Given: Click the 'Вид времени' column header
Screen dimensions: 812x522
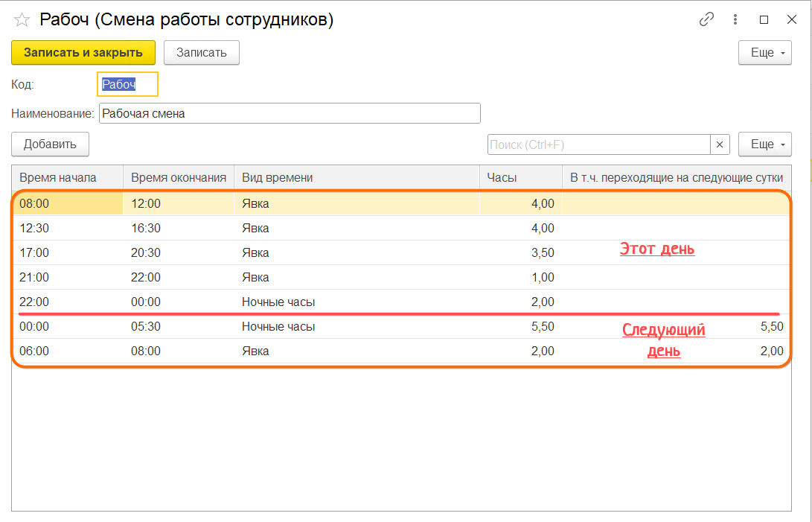Looking at the screenshot, I should click(x=356, y=177).
